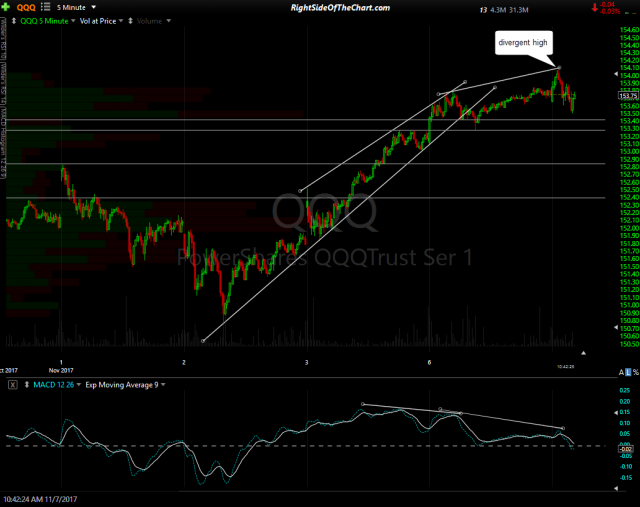The height and width of the screenshot is (507, 640).
Task: Click the collapsed Wilder's RSI 10 tab
Action: pos(3,40)
